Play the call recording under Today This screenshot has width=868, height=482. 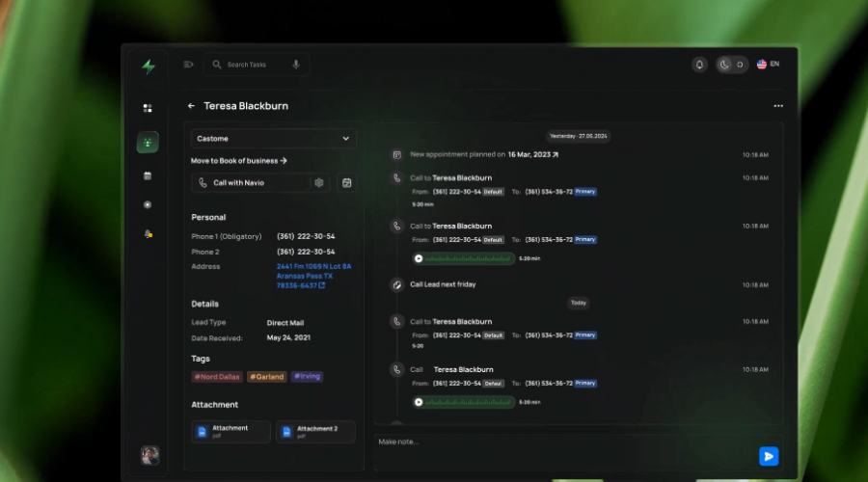pyautogui.click(x=419, y=402)
